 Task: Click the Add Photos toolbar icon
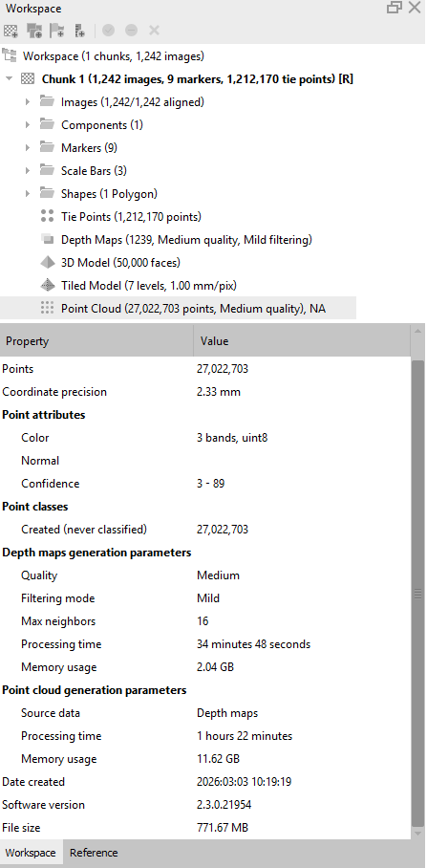33,31
